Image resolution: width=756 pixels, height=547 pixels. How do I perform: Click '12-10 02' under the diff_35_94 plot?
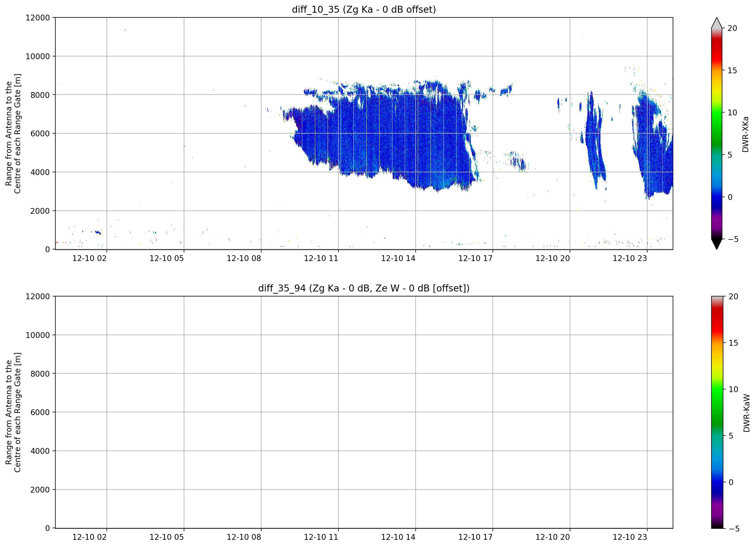tap(89, 537)
